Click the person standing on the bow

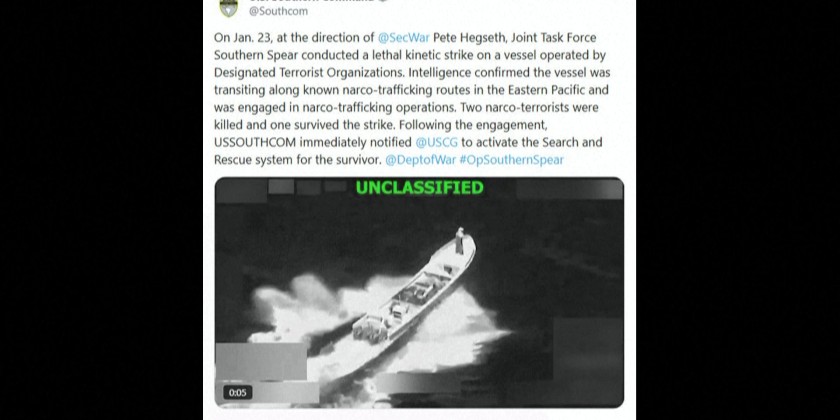pyautogui.click(x=459, y=240)
